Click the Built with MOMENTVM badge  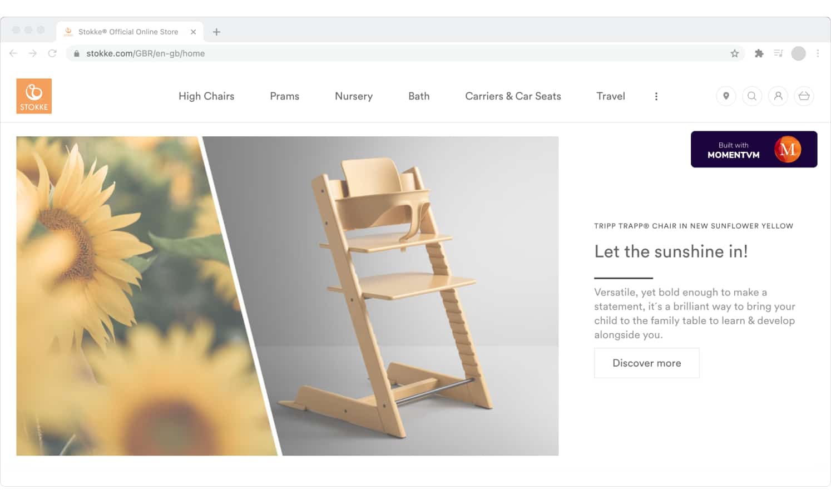click(754, 149)
